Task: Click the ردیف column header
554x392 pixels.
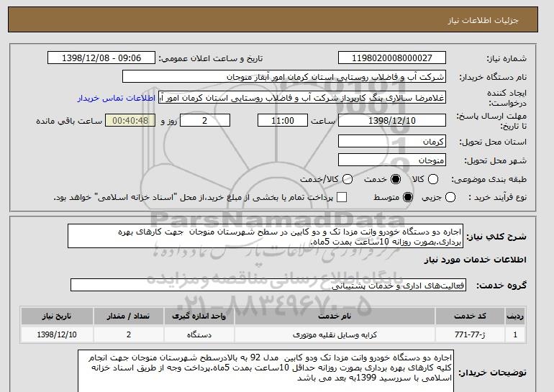Action: coord(515,316)
